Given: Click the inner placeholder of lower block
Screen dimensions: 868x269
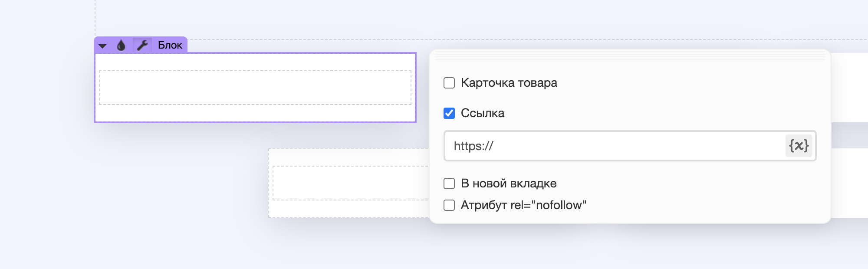Looking at the screenshot, I should click(x=350, y=183).
